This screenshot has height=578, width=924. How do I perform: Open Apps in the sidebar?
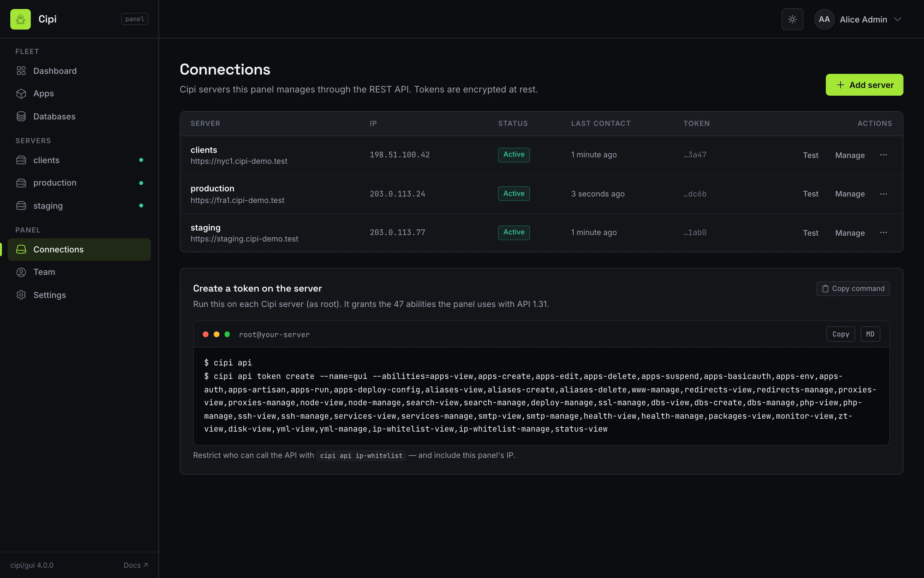coord(79,93)
